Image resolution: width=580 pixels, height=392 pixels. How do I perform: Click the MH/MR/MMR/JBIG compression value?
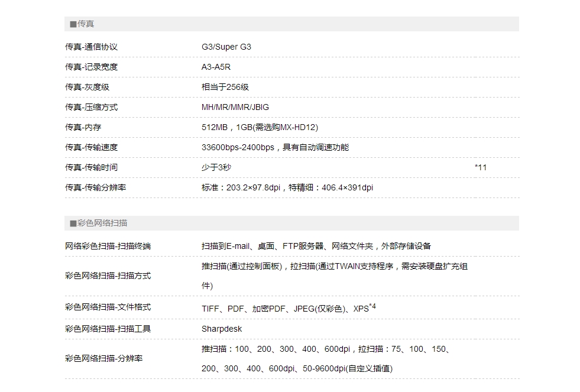[235, 107]
